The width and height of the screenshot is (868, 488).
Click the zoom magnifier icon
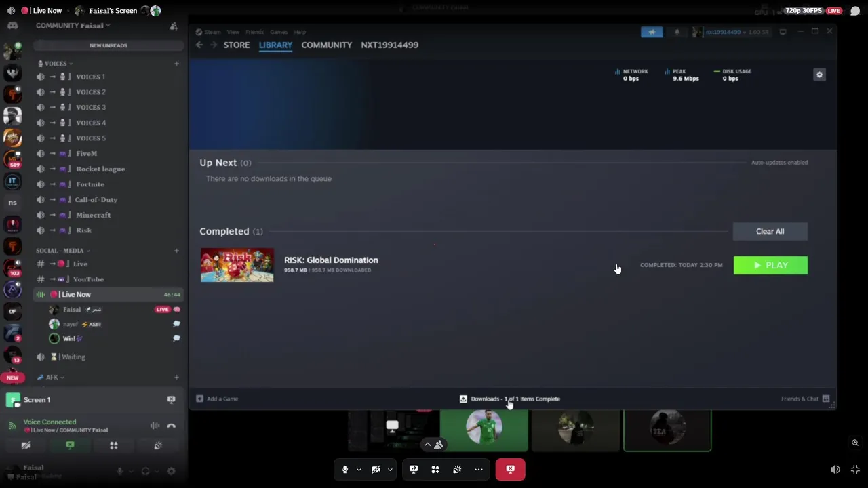point(855,443)
